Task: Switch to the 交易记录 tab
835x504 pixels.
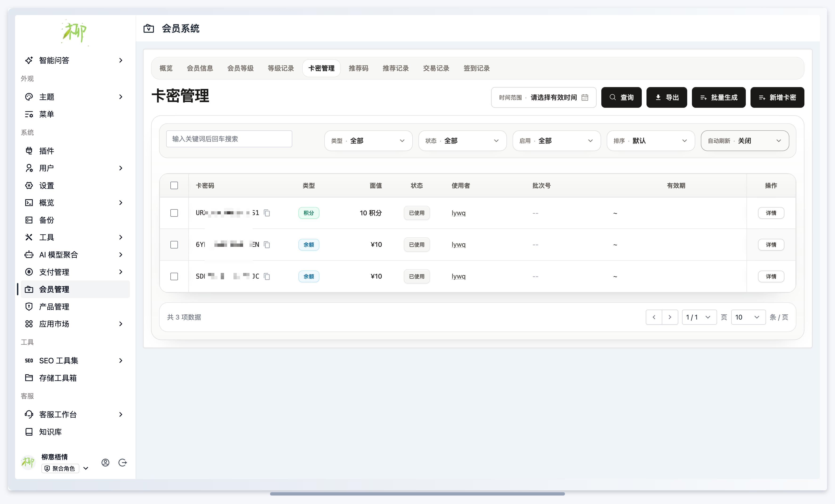Action: tap(436, 68)
